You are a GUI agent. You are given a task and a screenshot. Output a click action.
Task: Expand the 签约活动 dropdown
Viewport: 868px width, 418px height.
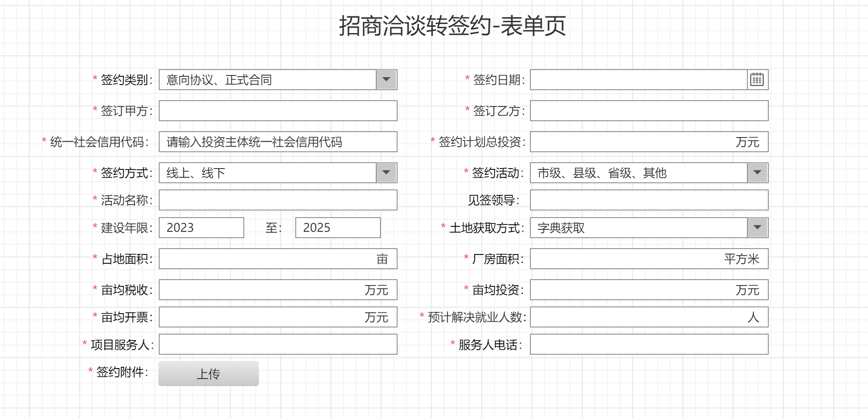(x=757, y=173)
